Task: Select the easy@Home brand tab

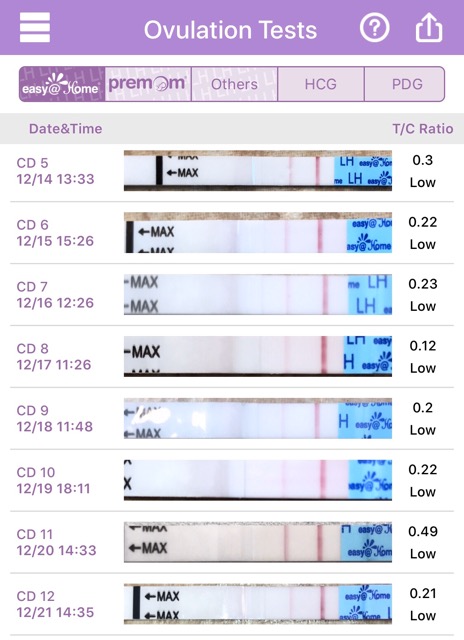Action: point(62,84)
